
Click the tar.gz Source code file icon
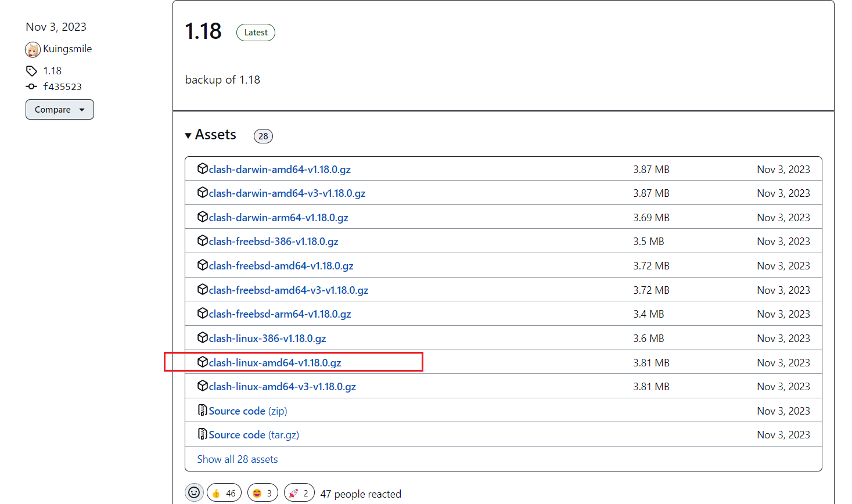click(202, 434)
